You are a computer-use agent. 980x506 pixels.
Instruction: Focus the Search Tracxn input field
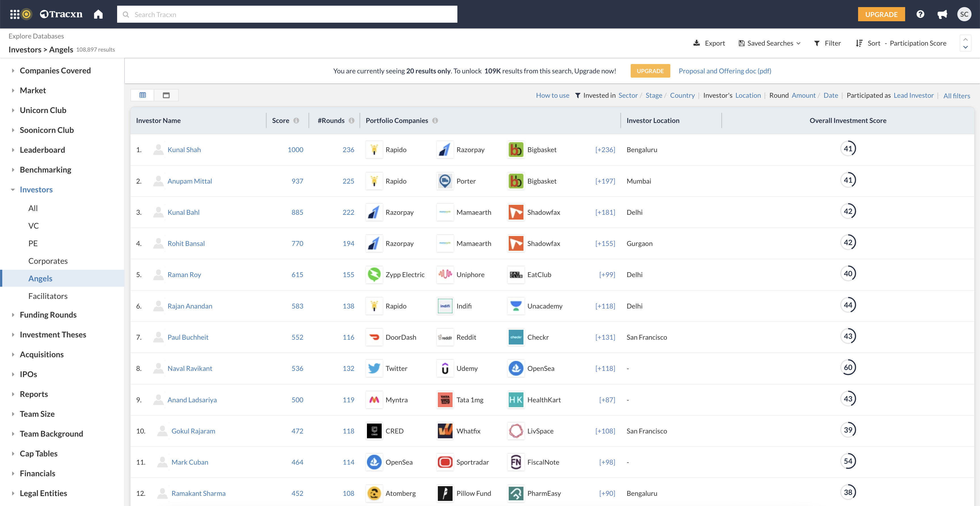click(287, 14)
